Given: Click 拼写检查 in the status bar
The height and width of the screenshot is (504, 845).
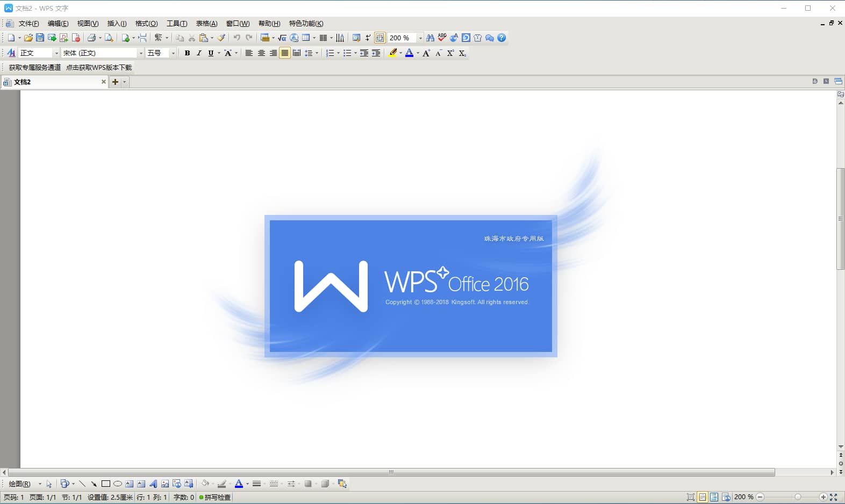Looking at the screenshot, I should 217,497.
